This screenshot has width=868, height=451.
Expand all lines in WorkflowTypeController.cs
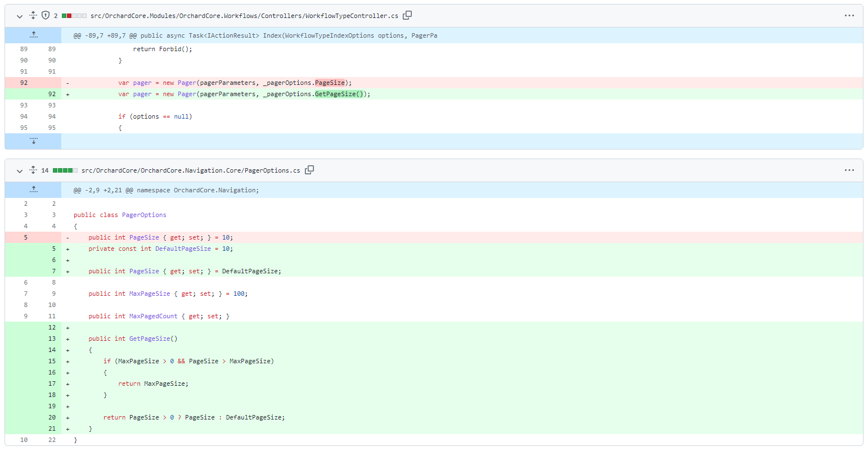coord(33,15)
